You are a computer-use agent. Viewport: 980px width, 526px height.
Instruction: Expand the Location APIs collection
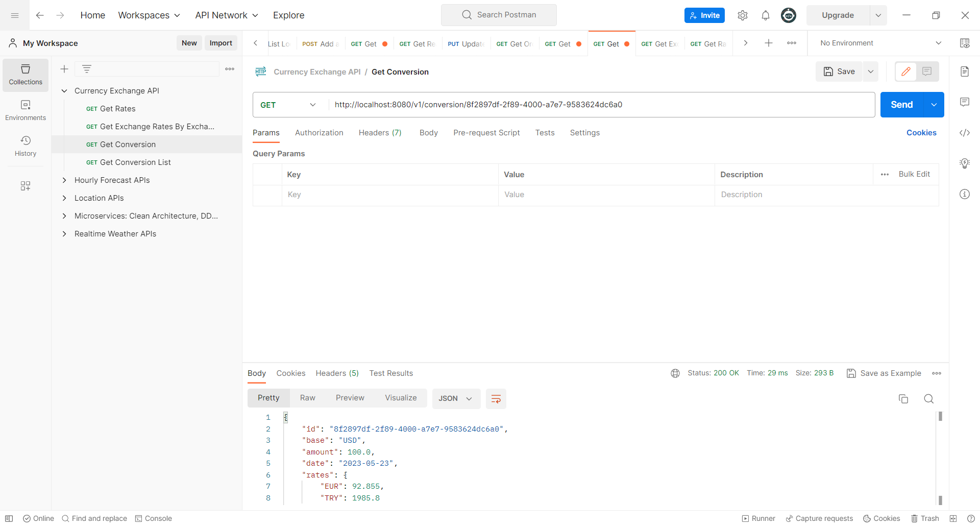64,198
